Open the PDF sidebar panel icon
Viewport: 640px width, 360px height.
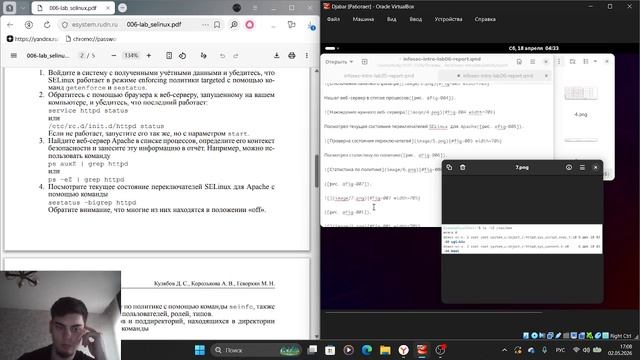point(13,56)
